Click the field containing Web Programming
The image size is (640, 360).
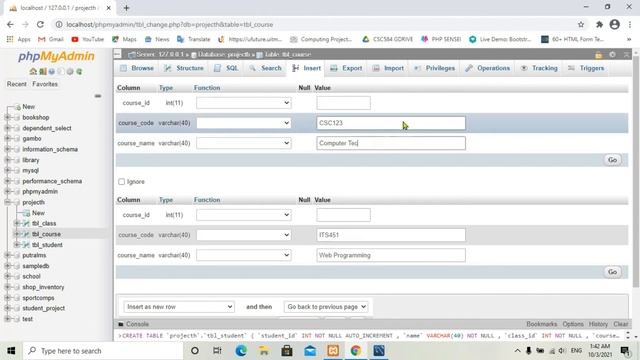[x=391, y=255]
